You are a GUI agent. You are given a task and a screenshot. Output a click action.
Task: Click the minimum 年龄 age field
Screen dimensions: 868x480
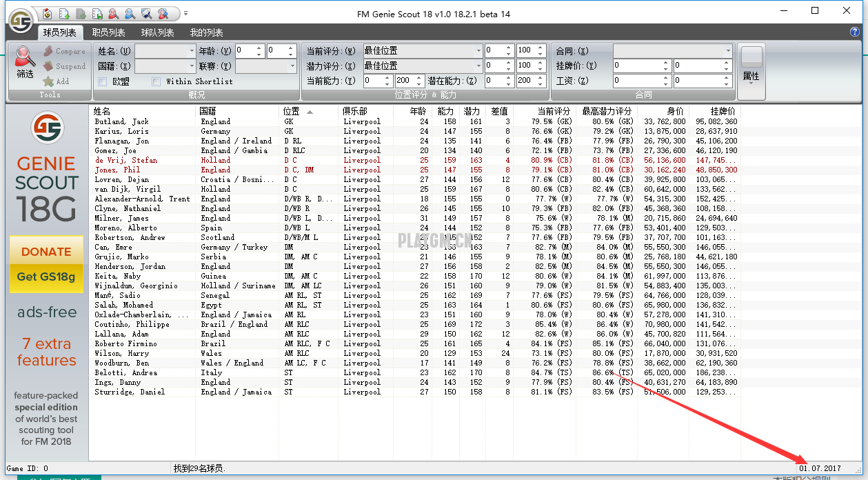[245, 51]
